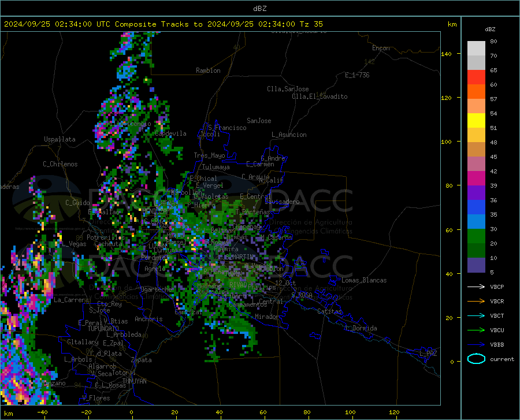520x420 pixels.
Task: Click the purple 39-36 dBZ swatch
Action: coord(476,193)
